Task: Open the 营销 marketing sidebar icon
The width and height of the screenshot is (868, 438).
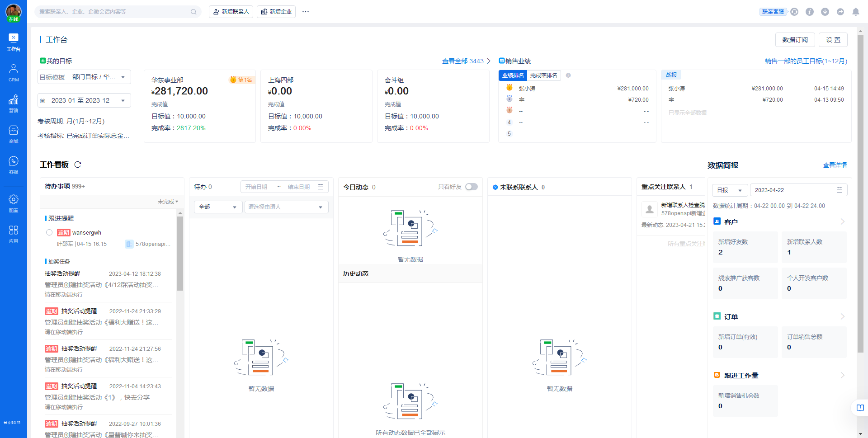Action: (14, 103)
